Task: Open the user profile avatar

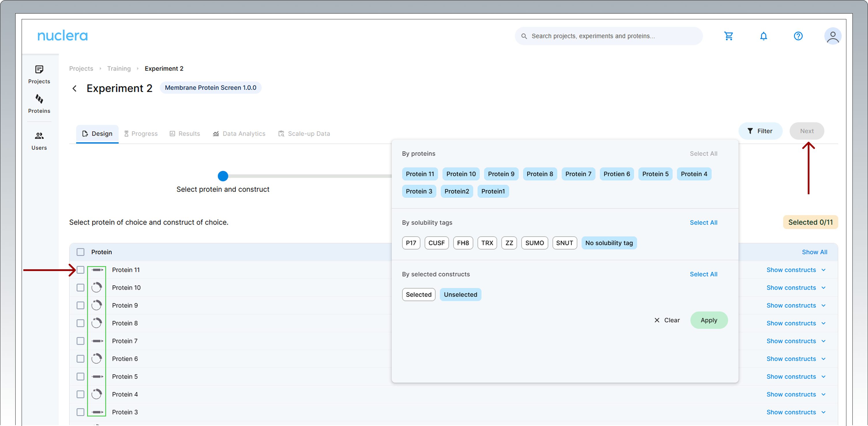Action: pos(833,36)
